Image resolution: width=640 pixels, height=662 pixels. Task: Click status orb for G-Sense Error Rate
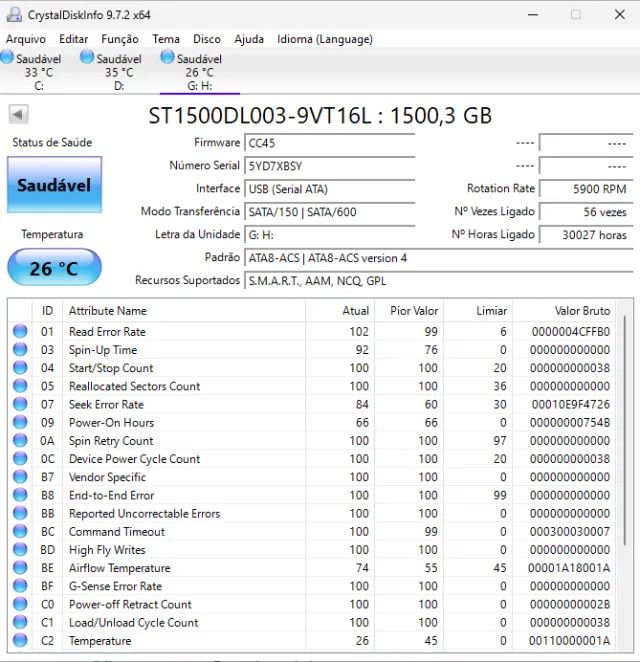point(20,586)
